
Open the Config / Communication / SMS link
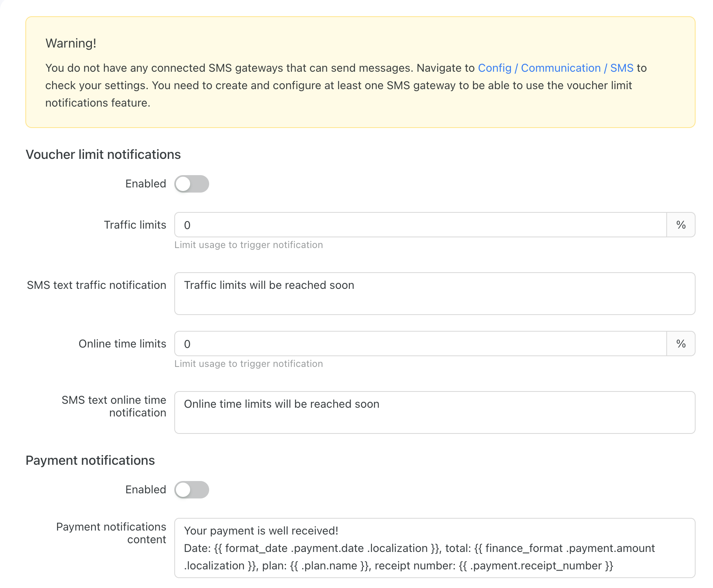point(556,68)
